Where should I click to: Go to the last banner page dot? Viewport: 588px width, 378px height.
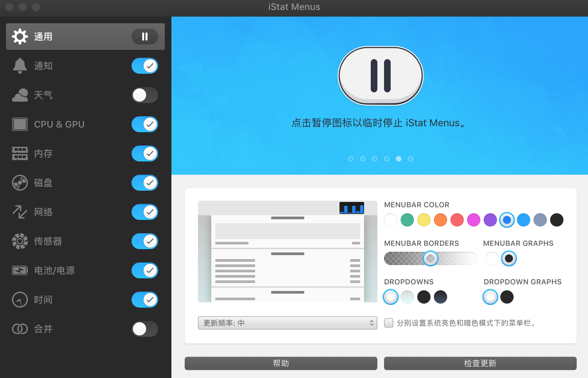(411, 159)
